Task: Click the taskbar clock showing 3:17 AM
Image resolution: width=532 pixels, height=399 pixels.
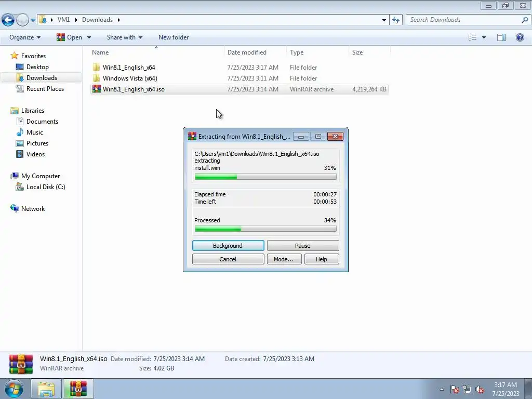Action: [x=506, y=389]
